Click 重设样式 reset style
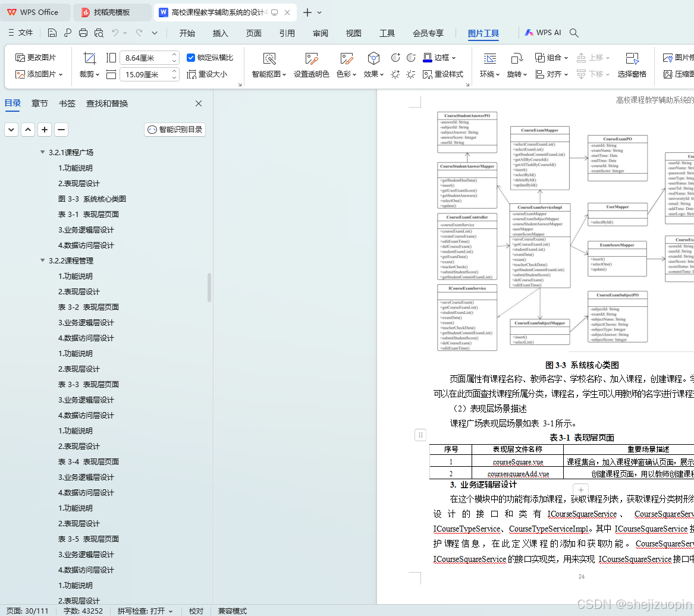The width and height of the screenshot is (694, 616). coord(443,74)
